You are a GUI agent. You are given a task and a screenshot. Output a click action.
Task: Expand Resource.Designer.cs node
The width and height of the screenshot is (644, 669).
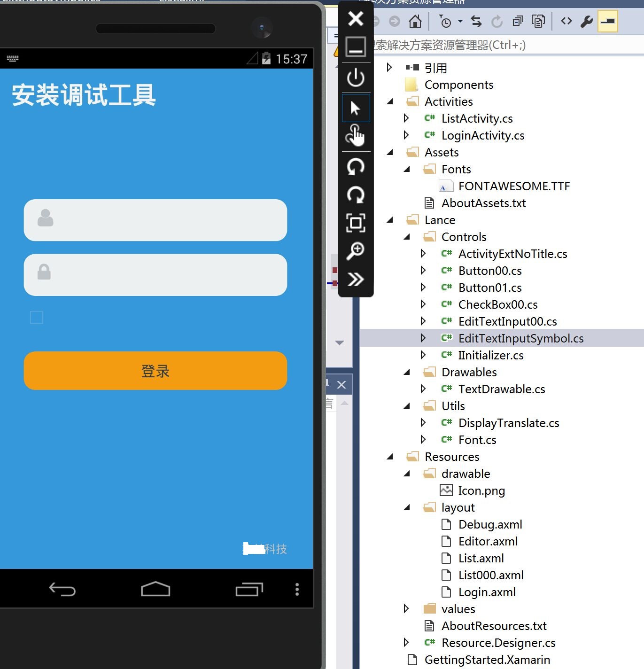click(406, 643)
